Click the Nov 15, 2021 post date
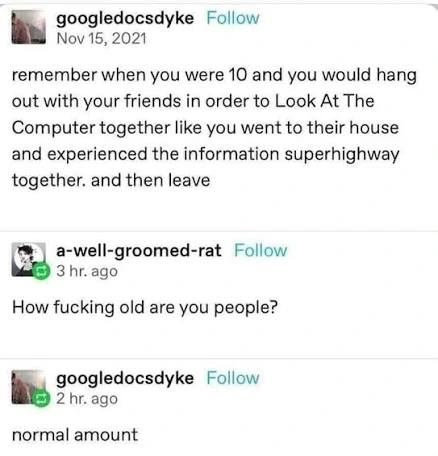Viewport: 438px width, 456px height. click(x=101, y=38)
